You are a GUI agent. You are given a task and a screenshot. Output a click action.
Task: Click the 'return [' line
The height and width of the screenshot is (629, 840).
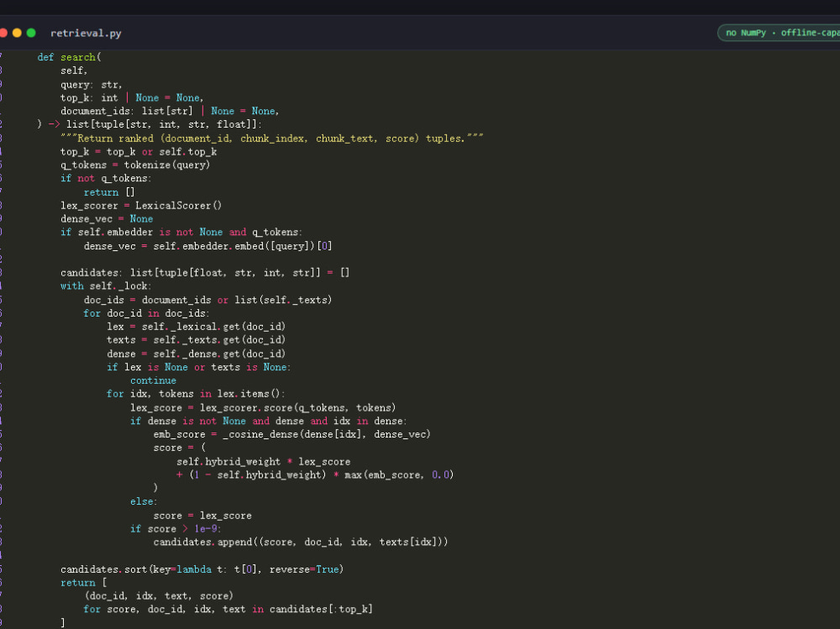coord(83,583)
